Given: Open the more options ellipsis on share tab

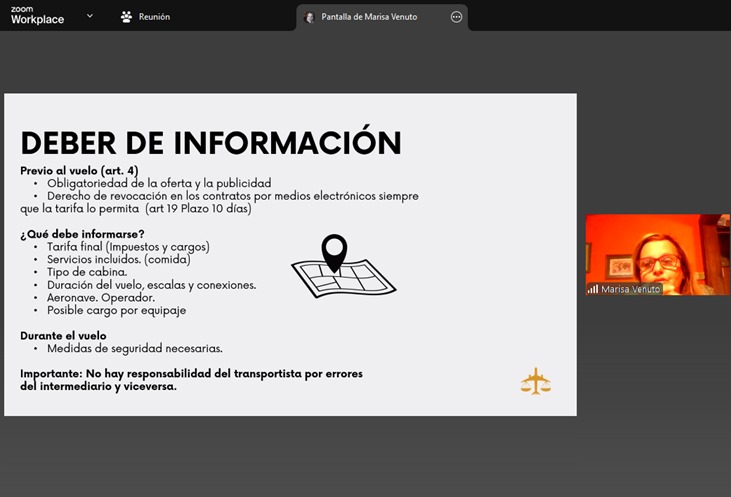Looking at the screenshot, I should [x=456, y=17].
